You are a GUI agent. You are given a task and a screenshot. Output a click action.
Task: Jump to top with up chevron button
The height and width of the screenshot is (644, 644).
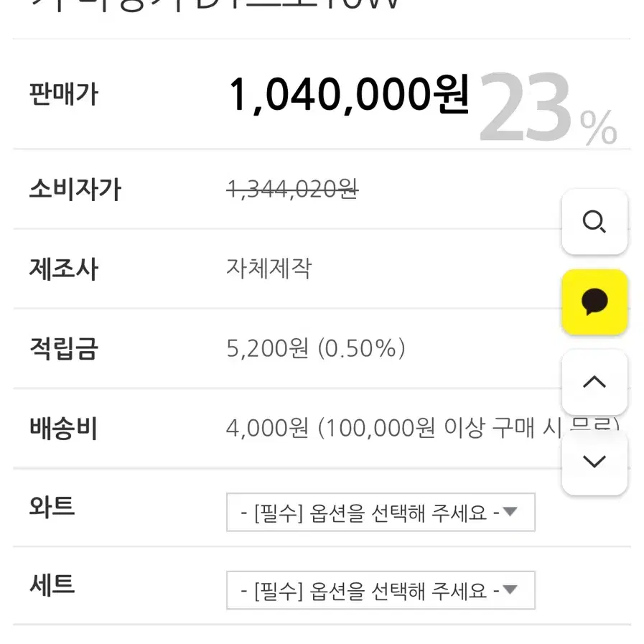point(594,382)
